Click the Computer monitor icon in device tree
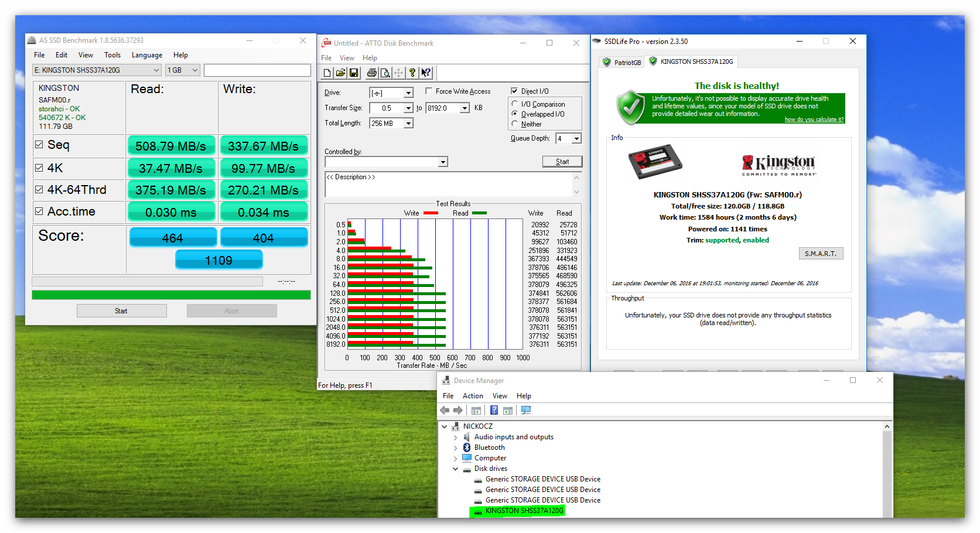Viewport: 980px width, 533px height. click(467, 458)
